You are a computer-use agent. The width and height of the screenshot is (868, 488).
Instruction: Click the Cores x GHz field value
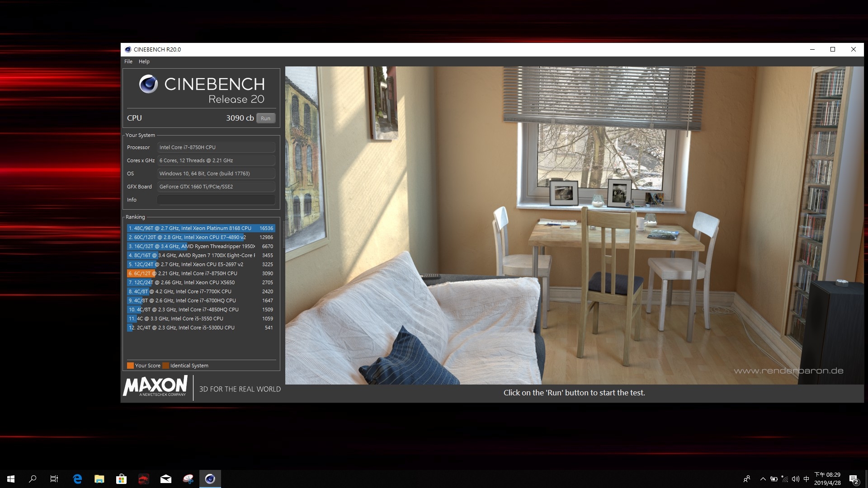coord(216,160)
